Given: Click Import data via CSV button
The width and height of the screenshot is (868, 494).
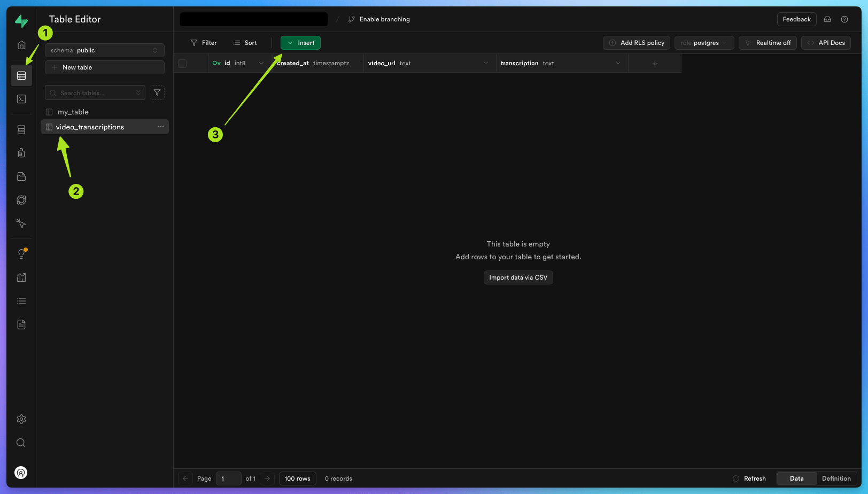Looking at the screenshot, I should [x=518, y=277].
